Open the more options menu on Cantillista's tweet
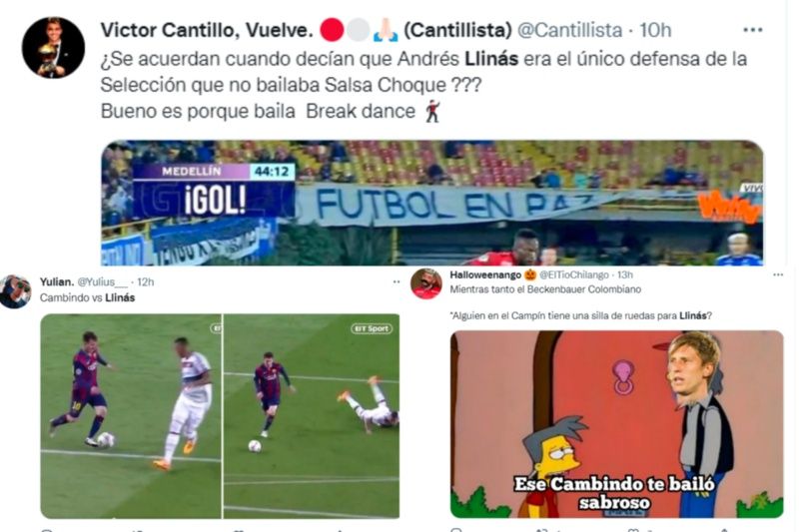Screen dimensions: 799x532 (x=753, y=31)
